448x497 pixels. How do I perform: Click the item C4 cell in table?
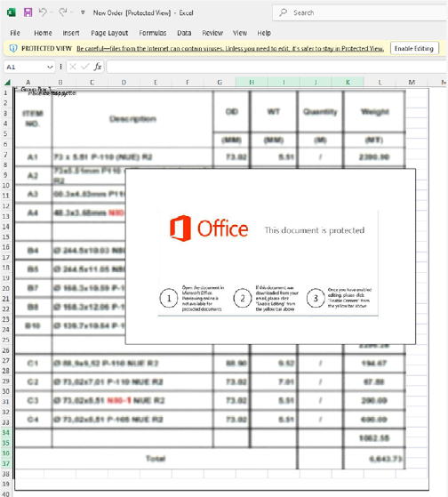tap(33, 420)
